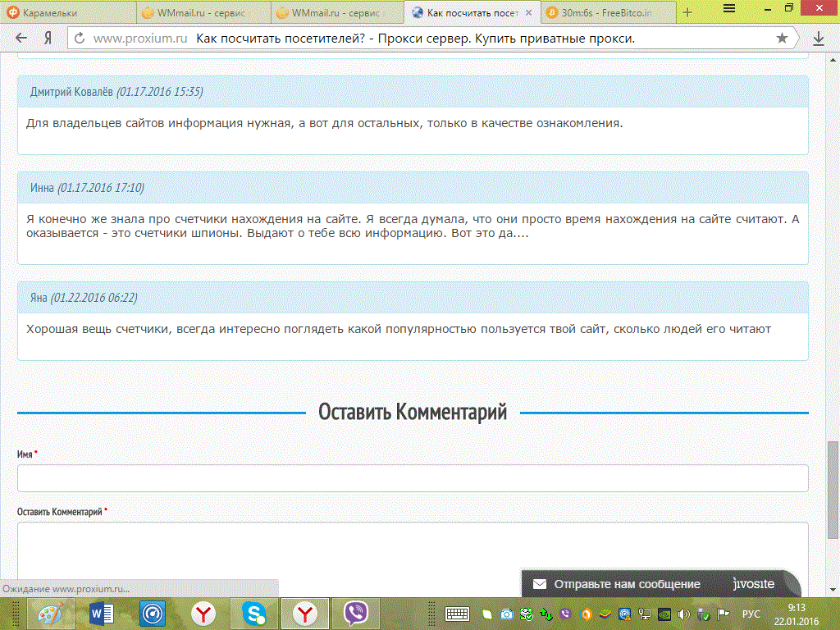Click Инна's comment about счетчики шпионы
Viewport: 840px width, 630px height.
(x=413, y=226)
